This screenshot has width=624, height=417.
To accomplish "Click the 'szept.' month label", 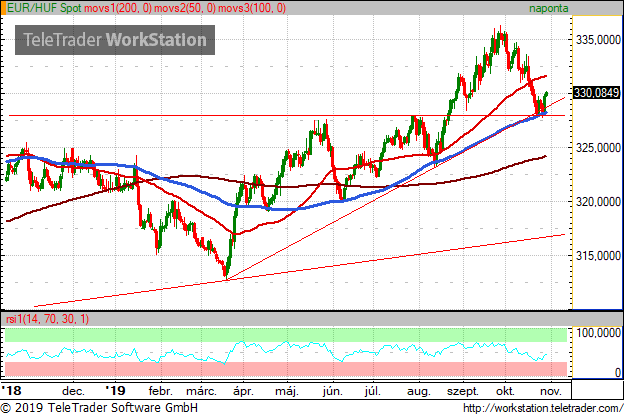I will [x=462, y=392].
